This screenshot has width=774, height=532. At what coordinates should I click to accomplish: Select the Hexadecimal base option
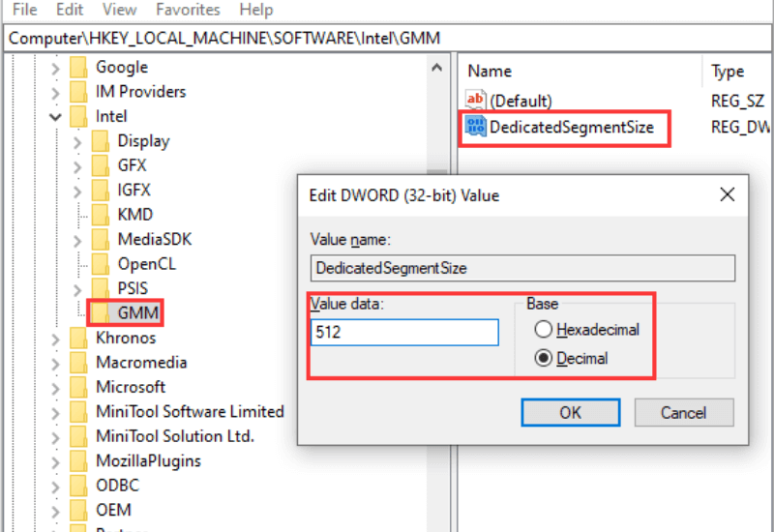point(543,330)
